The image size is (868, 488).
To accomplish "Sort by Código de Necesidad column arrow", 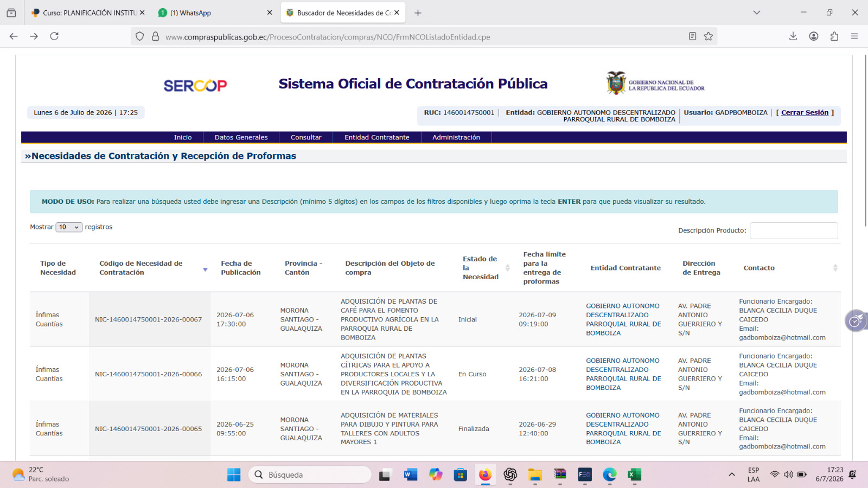I will pyautogui.click(x=205, y=269).
